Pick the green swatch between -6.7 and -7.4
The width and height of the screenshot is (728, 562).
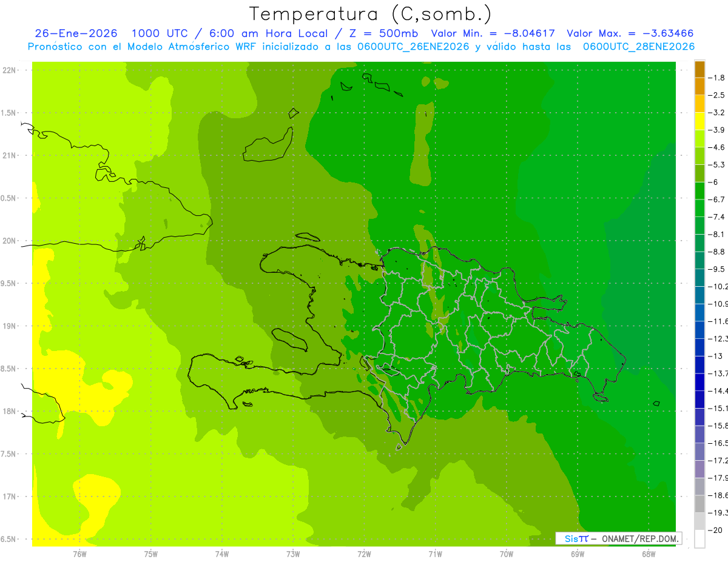(x=699, y=208)
